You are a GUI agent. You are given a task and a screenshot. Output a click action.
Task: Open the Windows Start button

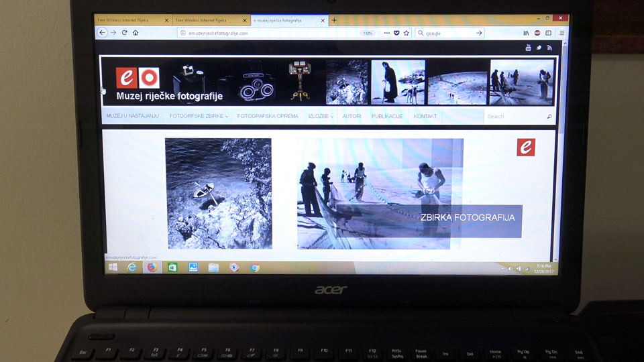tap(112, 267)
